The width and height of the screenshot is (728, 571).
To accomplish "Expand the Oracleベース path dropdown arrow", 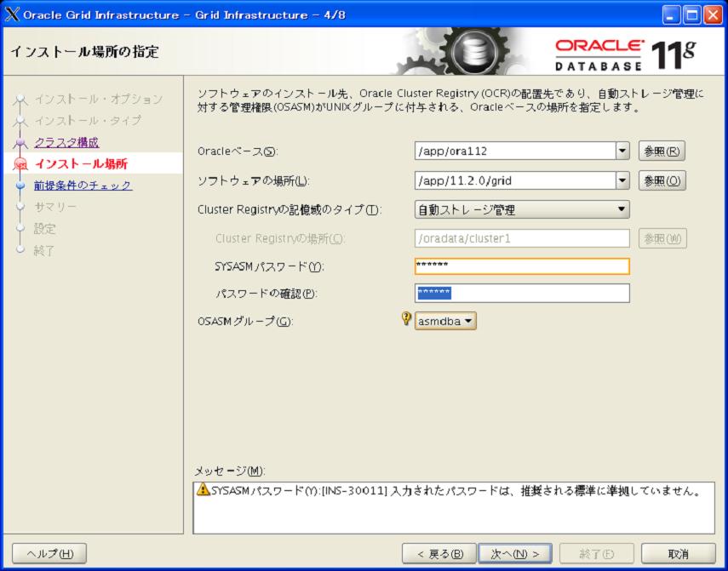I will pyautogui.click(x=622, y=151).
